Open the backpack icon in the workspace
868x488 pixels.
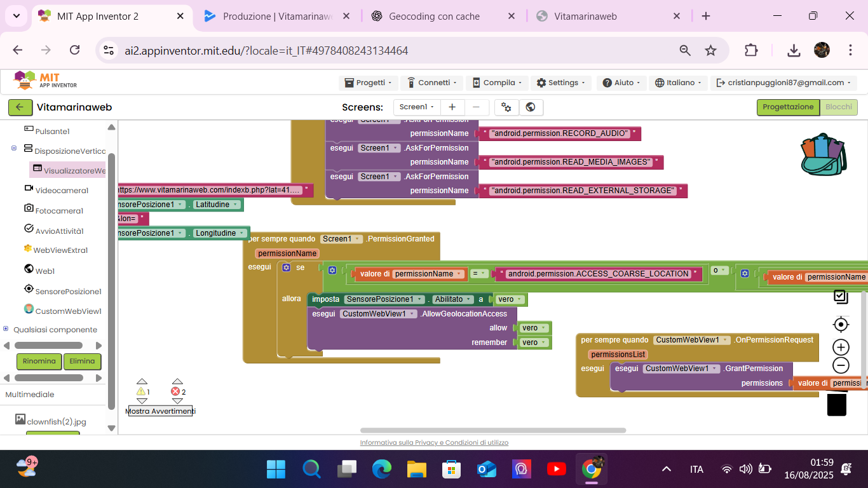(x=823, y=154)
